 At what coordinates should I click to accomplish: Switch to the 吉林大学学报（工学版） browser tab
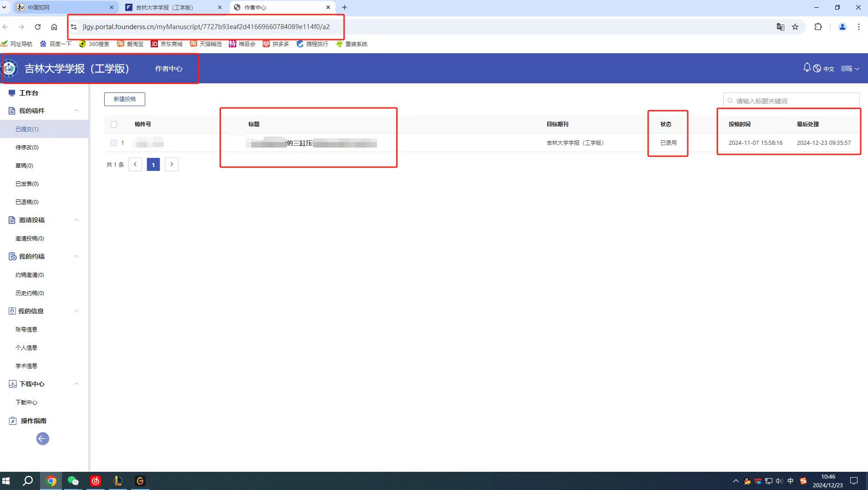173,7
